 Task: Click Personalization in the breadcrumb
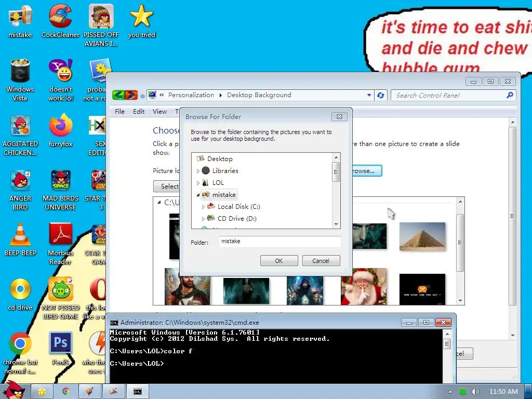[x=191, y=95]
